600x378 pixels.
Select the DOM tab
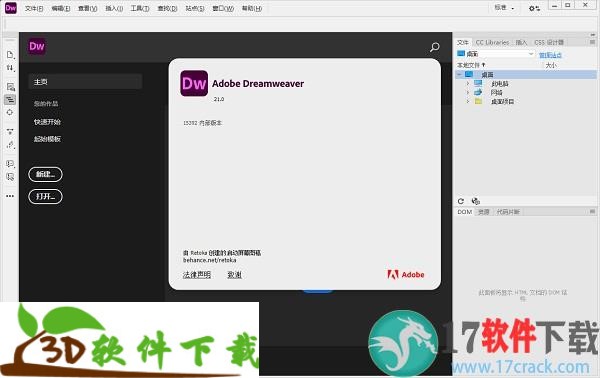point(465,212)
